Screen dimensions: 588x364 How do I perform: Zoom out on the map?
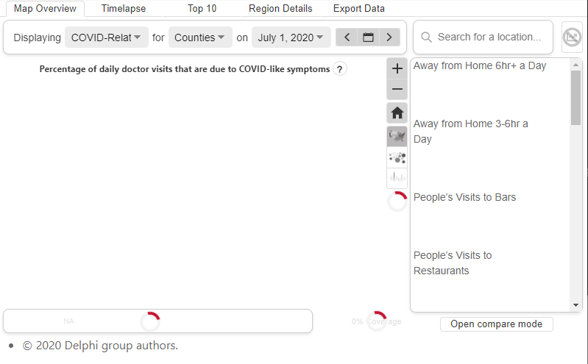[x=397, y=89]
